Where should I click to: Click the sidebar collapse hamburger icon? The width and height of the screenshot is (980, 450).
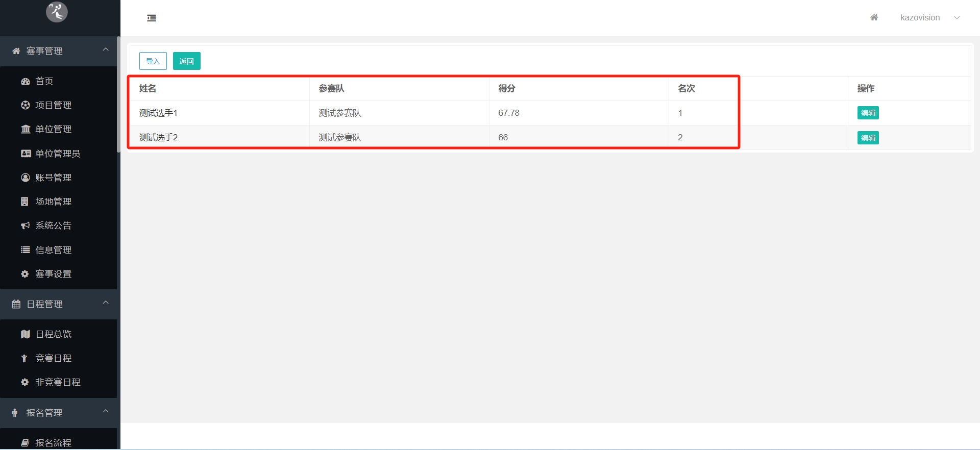point(152,18)
